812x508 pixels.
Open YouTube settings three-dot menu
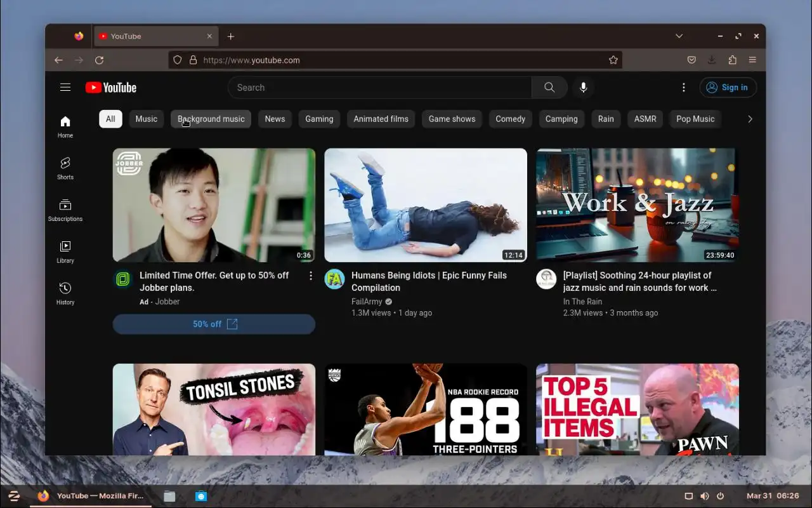(683, 88)
